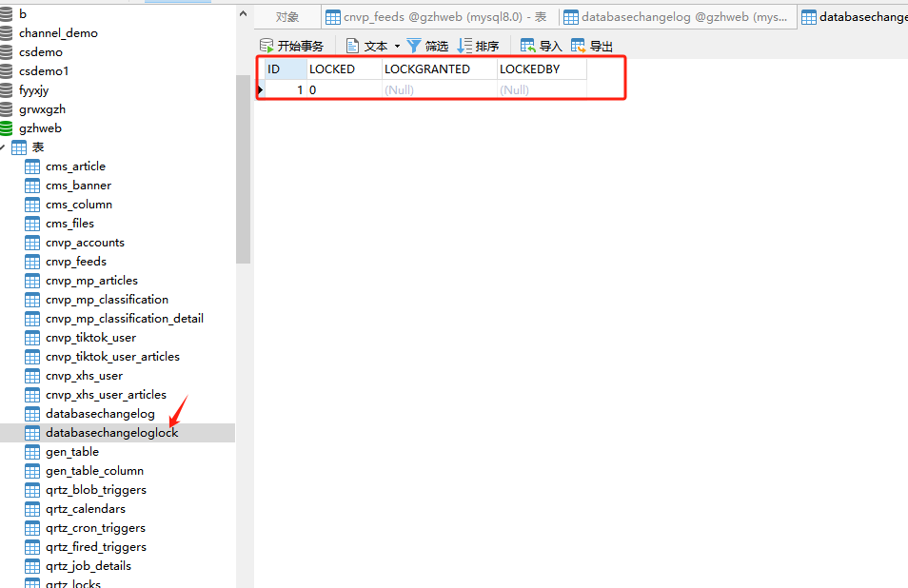
Task: Switch to the cnvp_feeds @gzhweb tab
Action: tap(438, 17)
